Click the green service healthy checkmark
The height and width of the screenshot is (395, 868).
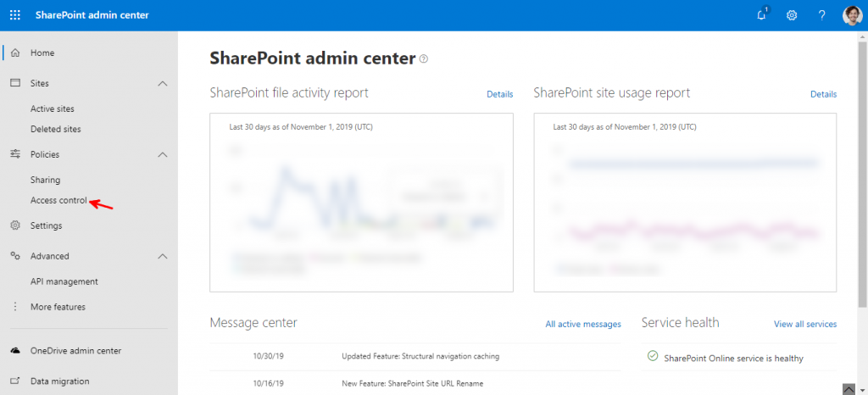pyautogui.click(x=652, y=355)
